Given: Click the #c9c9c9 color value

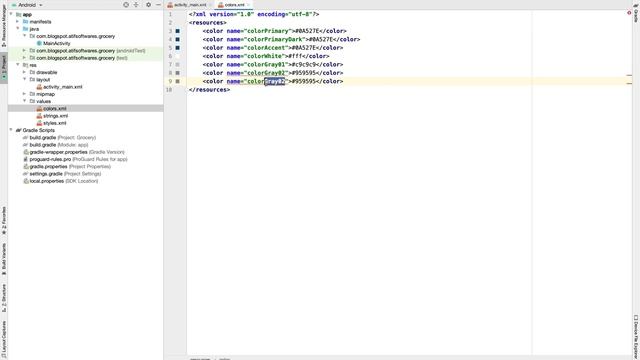Looking at the screenshot, I should click(x=304, y=64).
